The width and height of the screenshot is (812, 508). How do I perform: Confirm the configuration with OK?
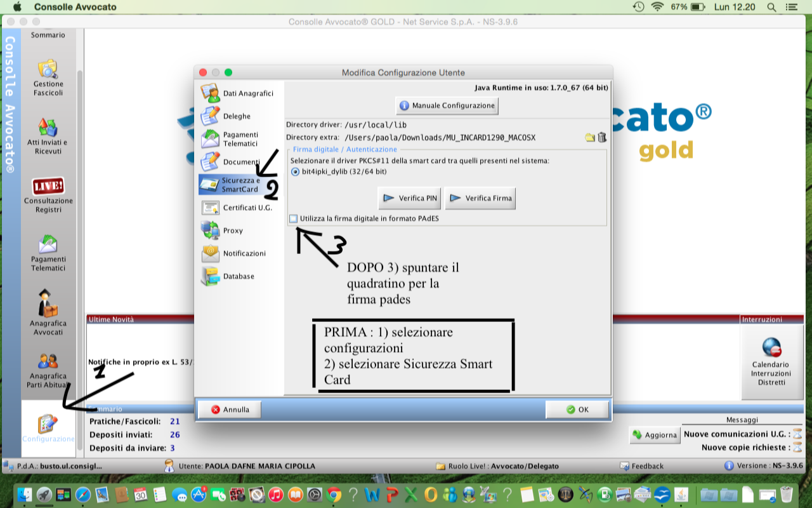(x=577, y=410)
